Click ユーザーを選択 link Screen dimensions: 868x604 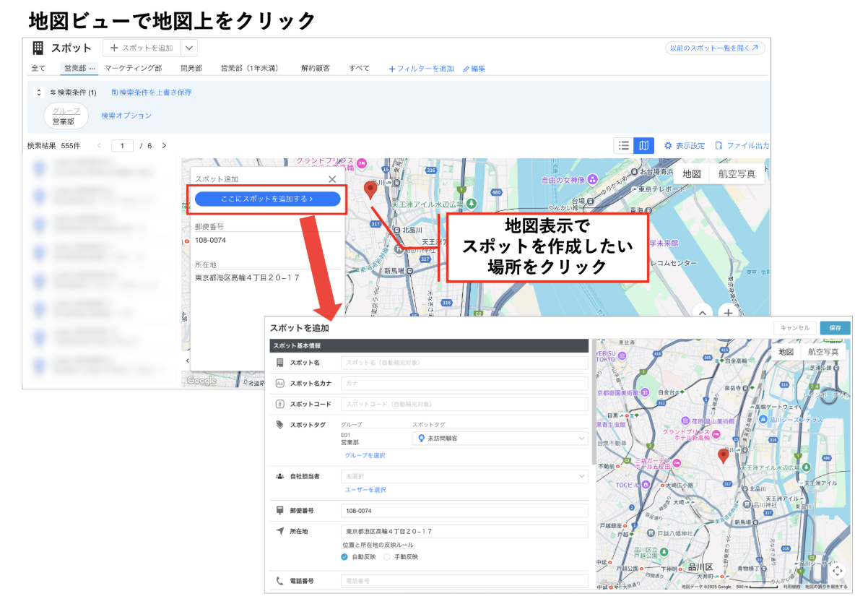tap(365, 490)
